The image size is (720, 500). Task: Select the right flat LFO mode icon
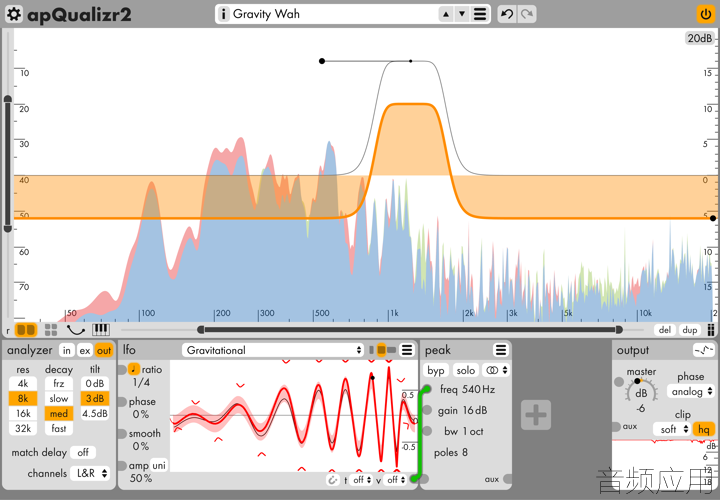391,350
